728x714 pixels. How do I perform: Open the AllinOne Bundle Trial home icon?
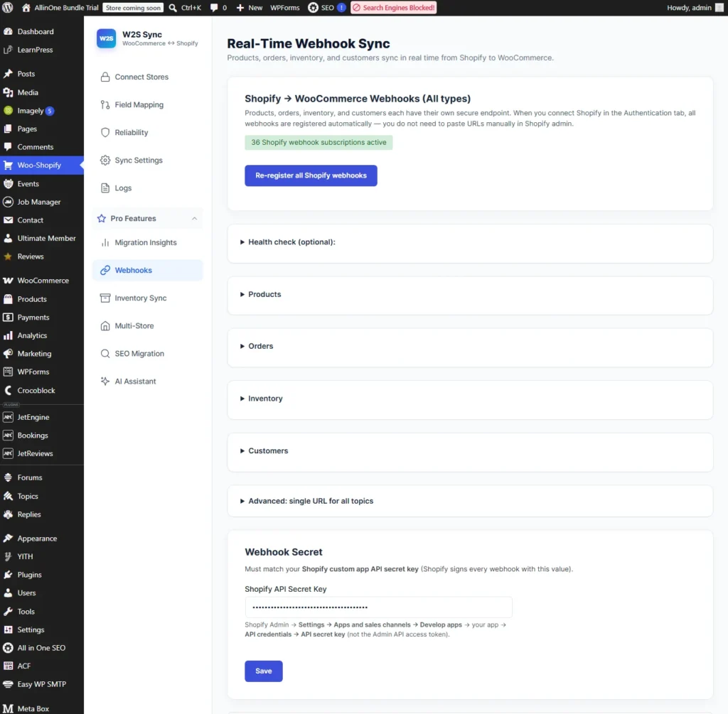[x=26, y=7]
